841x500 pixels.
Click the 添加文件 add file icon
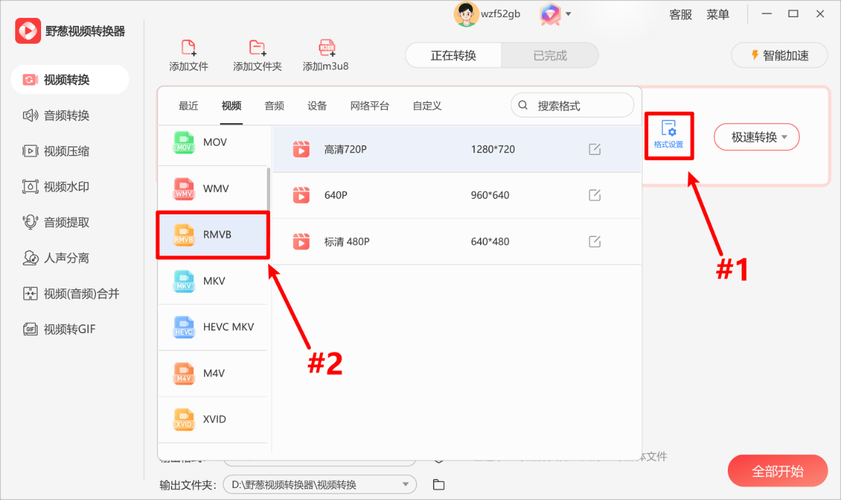tap(188, 48)
